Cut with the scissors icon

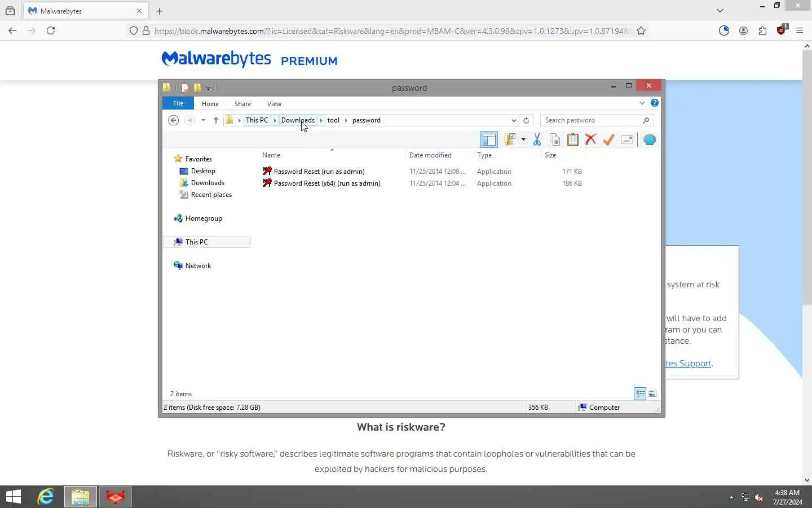click(x=537, y=139)
